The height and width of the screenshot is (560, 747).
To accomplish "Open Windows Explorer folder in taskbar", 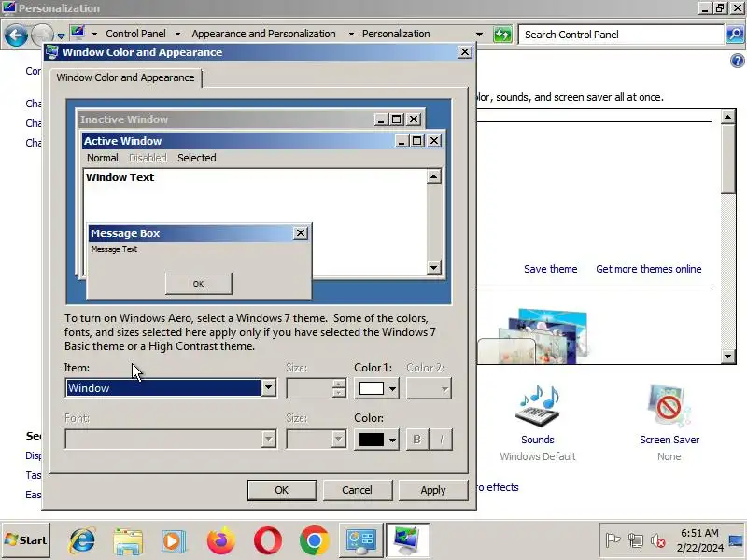I will [x=128, y=541].
